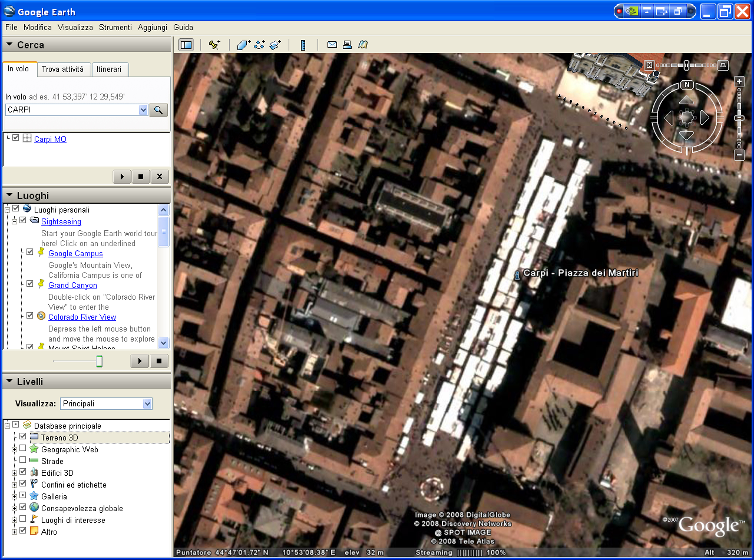Toggle the Sightseeing folder checkbox
The height and width of the screenshot is (560, 754).
tap(23, 220)
